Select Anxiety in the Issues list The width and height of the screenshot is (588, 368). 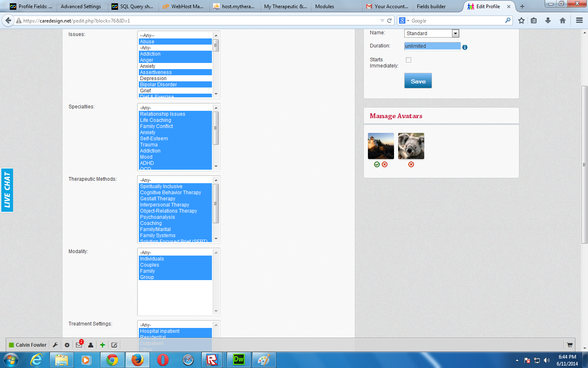148,66
